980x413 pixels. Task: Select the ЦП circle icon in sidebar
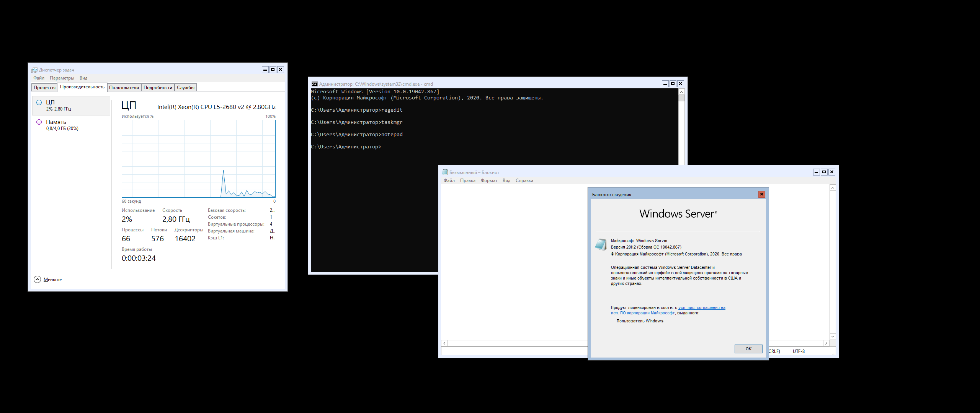(39, 102)
